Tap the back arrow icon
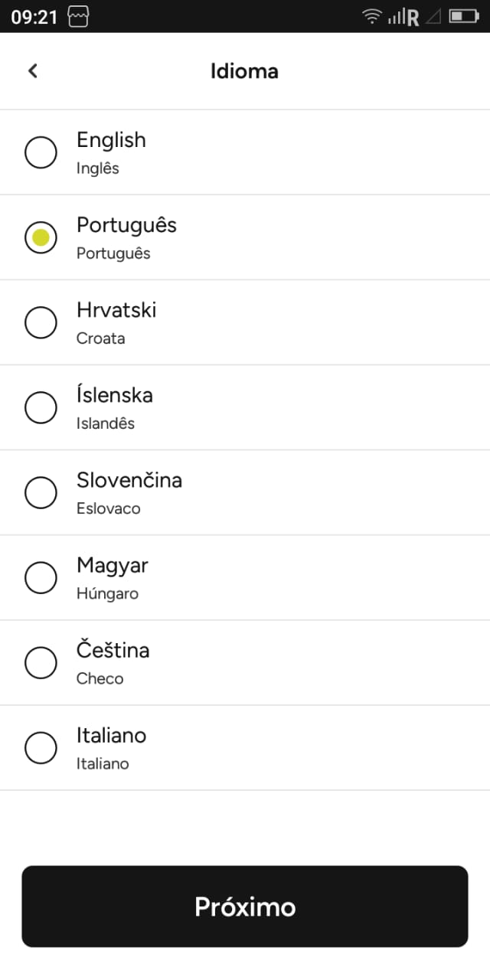The image size is (490, 980). click(x=32, y=70)
